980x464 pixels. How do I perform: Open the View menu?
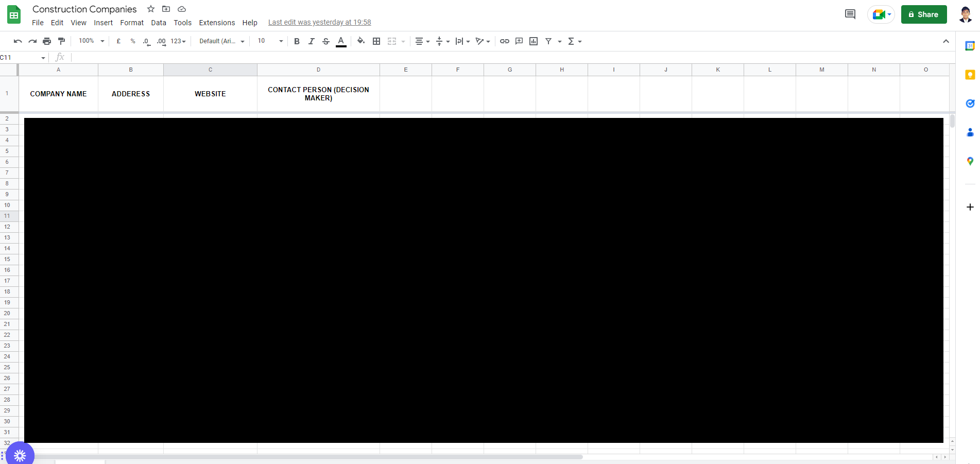(79, 23)
